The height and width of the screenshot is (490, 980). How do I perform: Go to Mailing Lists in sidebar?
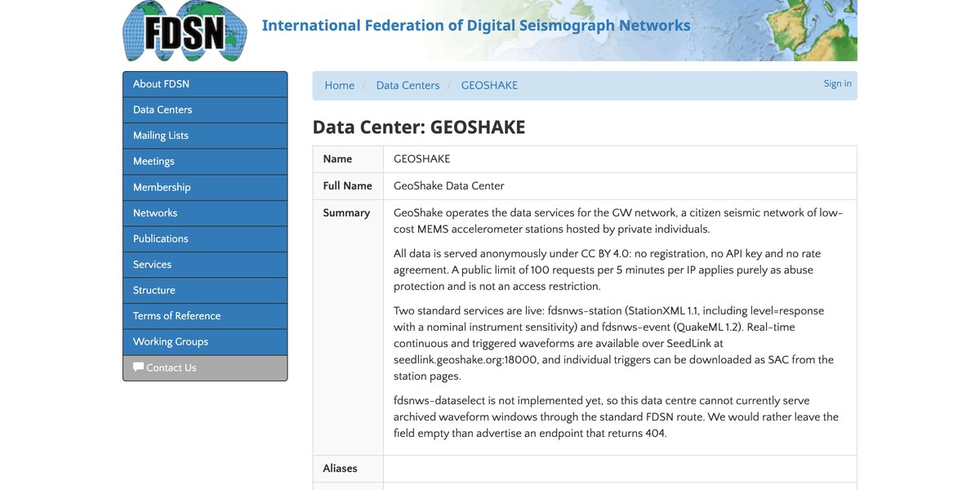point(205,136)
